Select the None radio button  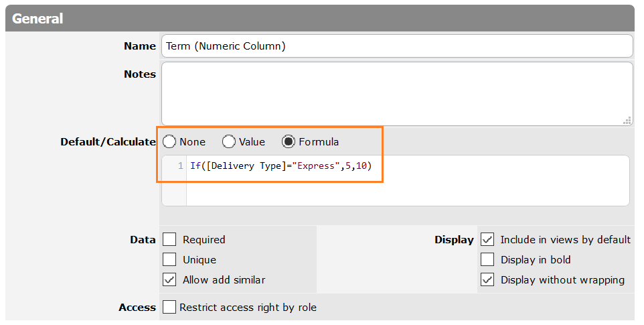[169, 142]
